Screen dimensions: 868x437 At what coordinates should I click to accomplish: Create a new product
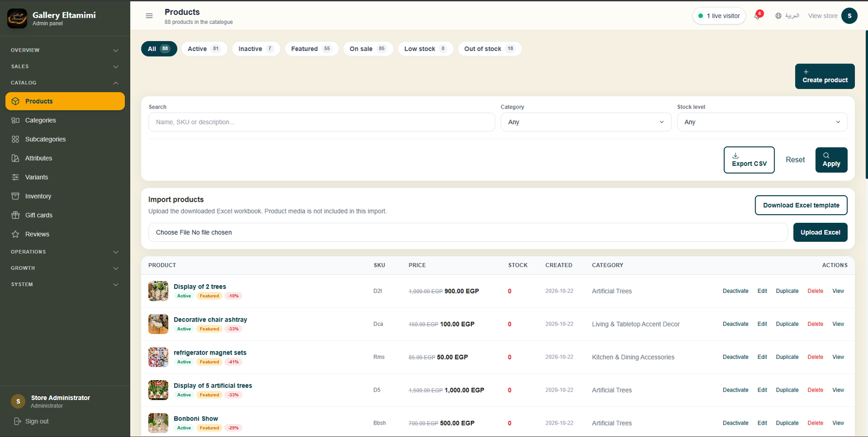click(x=825, y=76)
